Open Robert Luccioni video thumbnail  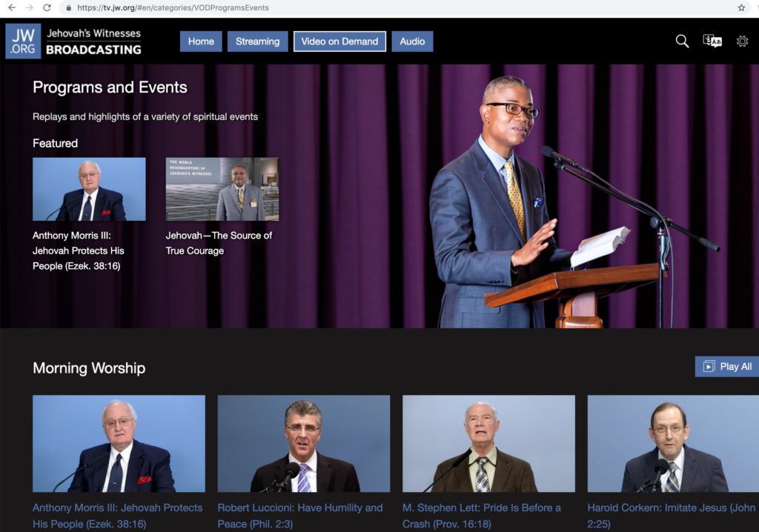(x=303, y=443)
